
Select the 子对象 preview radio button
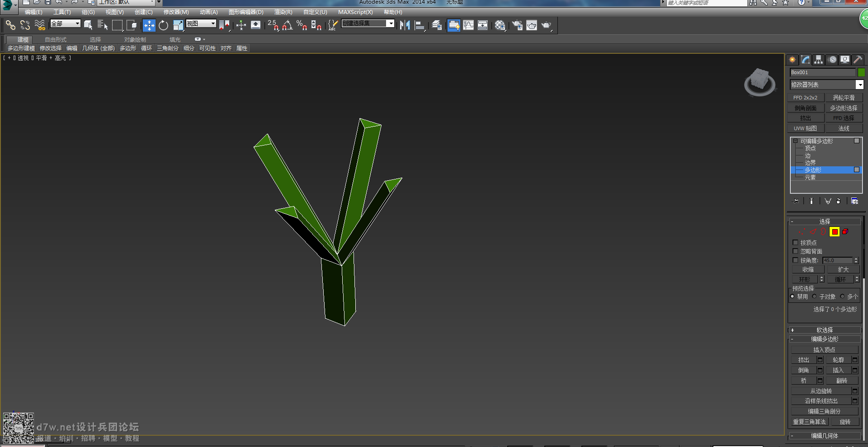[x=814, y=296]
